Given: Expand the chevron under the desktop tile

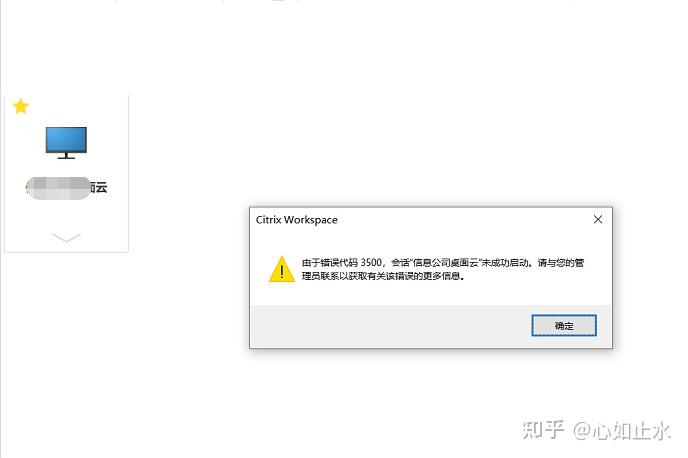Looking at the screenshot, I should 66,237.
